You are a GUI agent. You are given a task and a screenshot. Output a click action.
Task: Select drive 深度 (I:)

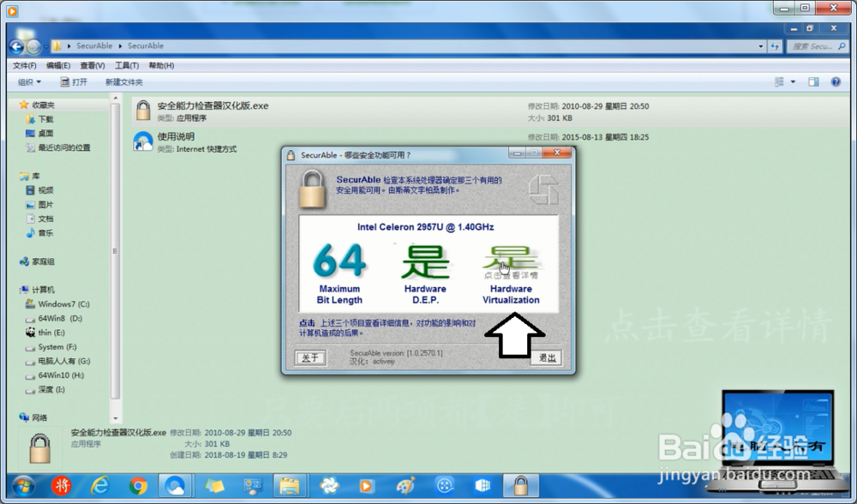(51, 389)
